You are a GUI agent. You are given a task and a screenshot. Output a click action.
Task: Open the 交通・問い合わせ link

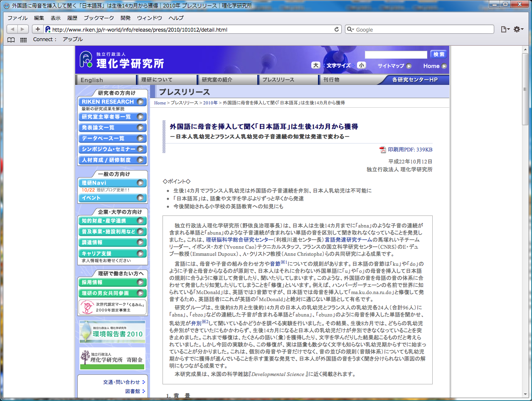pos(122,382)
